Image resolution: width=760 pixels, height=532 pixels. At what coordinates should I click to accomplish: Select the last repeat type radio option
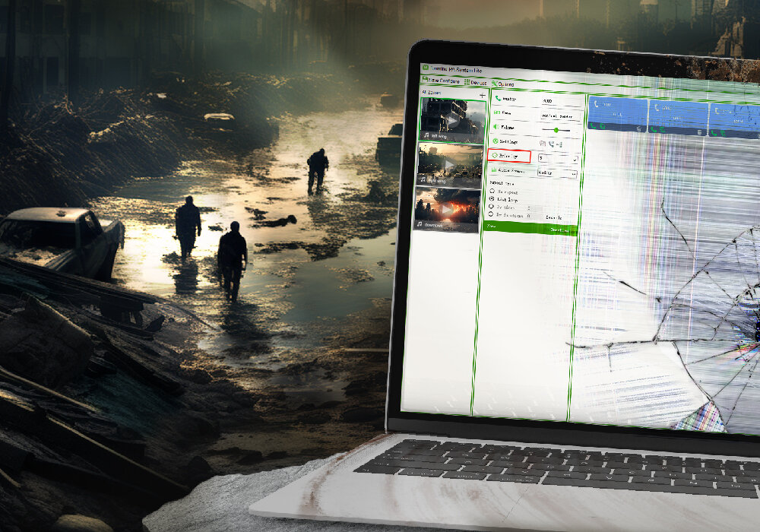coord(490,214)
